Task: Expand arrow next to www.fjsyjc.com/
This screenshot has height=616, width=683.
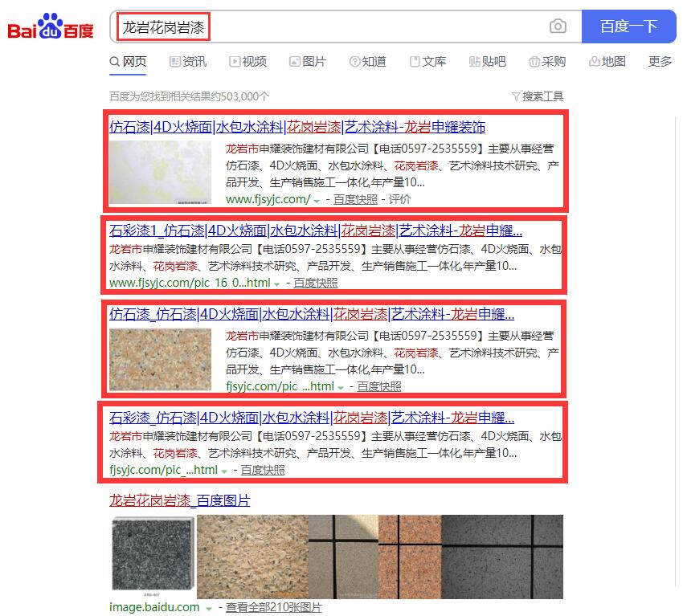Action: 317,201
